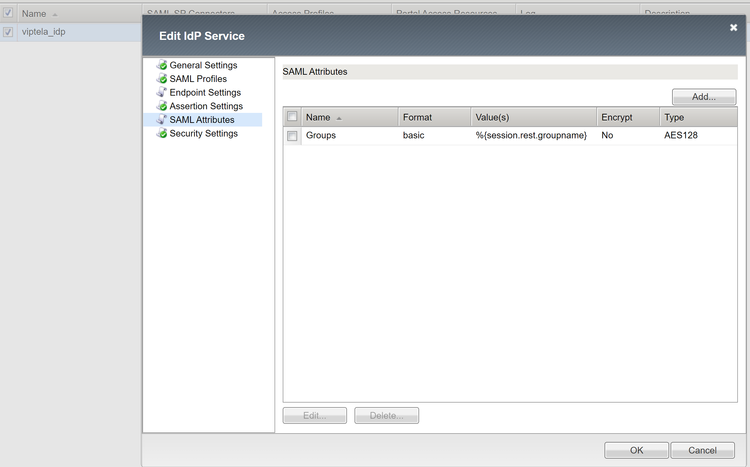This screenshot has width=750, height=467.
Task: Click the Security Settings status icon
Action: point(161,133)
